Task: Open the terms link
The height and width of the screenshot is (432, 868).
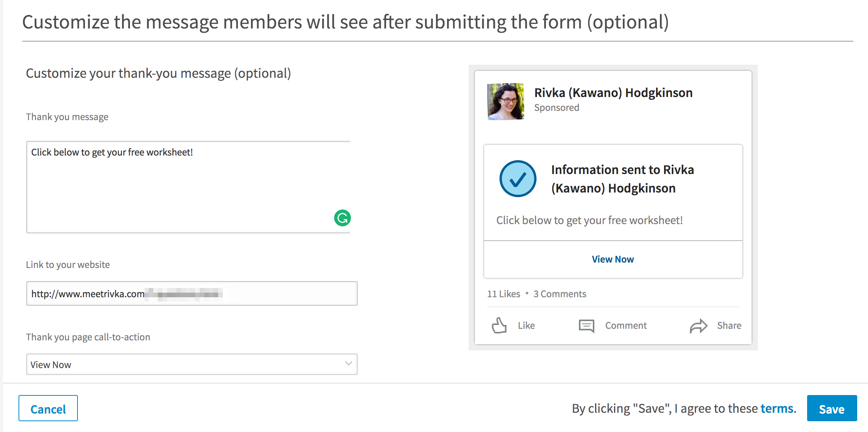Action: click(777, 408)
